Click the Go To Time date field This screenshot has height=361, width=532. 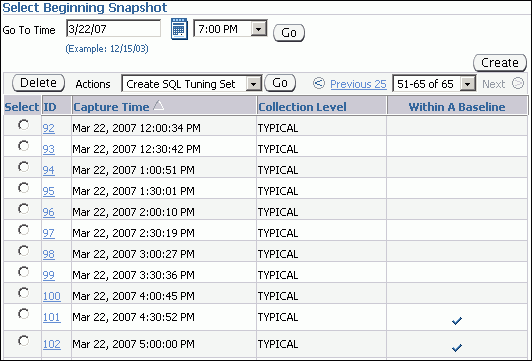click(x=113, y=28)
